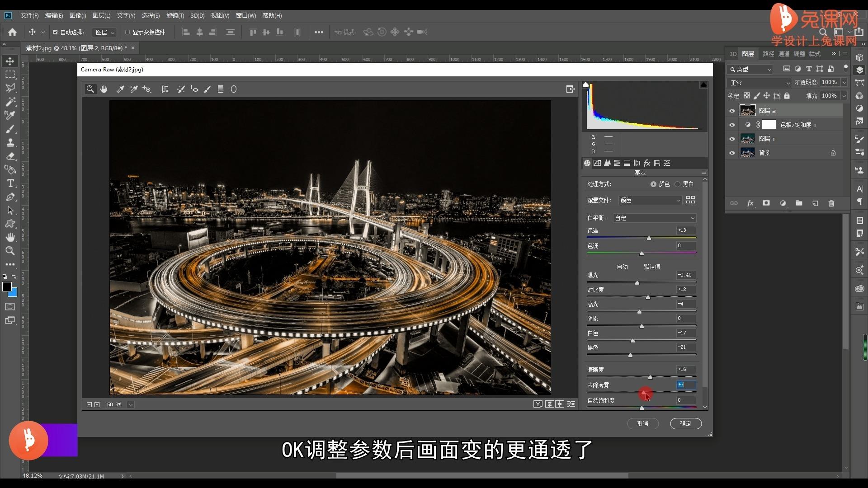Open the layer blend mode 正常 dropdown
Viewport: 868px width, 488px height.
point(759,83)
